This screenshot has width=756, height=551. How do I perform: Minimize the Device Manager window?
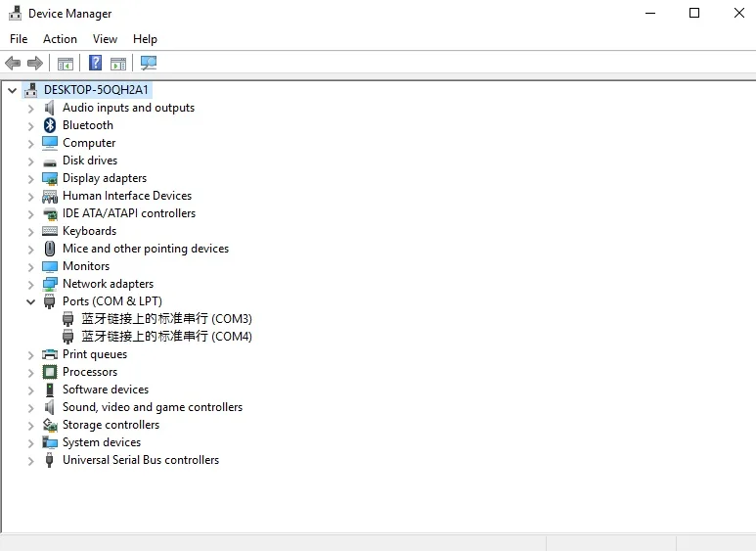pyautogui.click(x=650, y=13)
